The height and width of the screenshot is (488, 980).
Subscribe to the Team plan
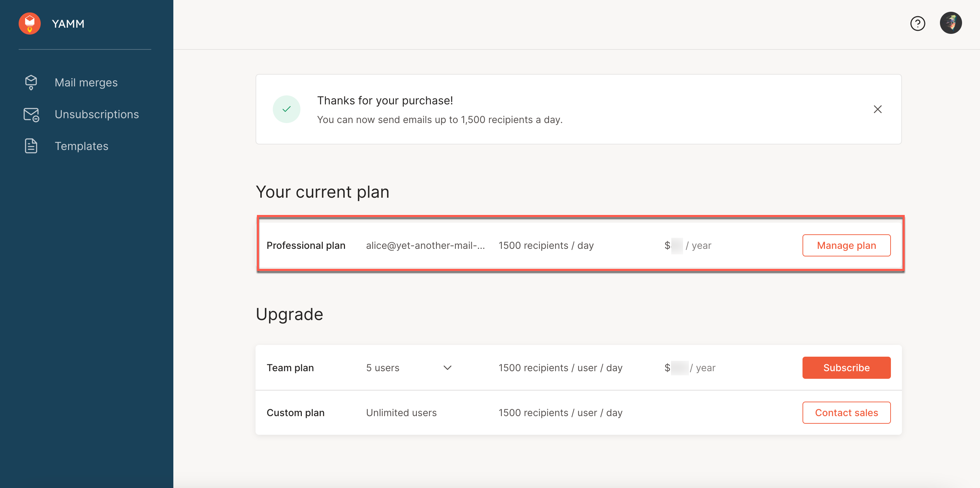pos(846,368)
